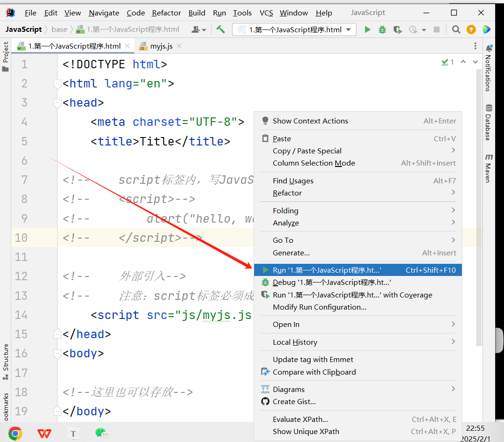Choose Find Usages
The height and width of the screenshot is (442, 504).
(358, 181)
